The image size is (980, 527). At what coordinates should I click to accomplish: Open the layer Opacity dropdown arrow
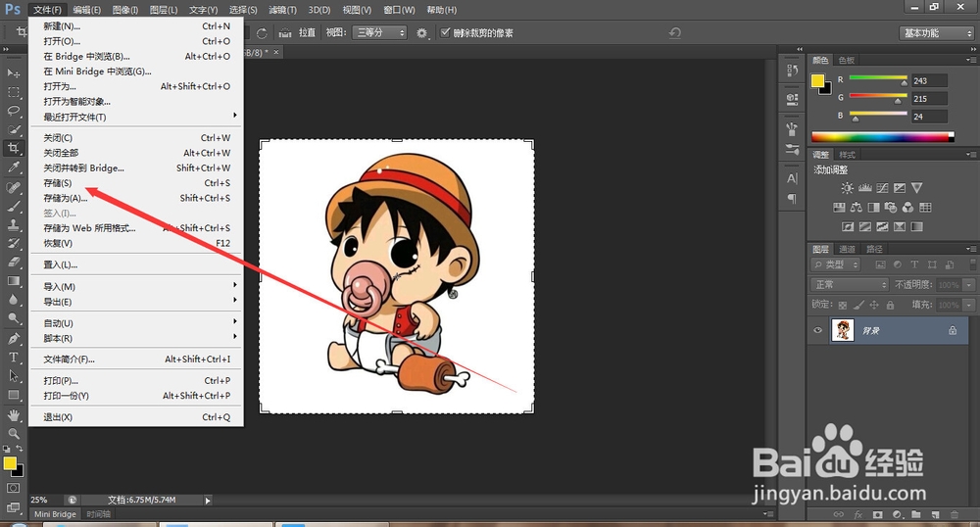pos(969,285)
